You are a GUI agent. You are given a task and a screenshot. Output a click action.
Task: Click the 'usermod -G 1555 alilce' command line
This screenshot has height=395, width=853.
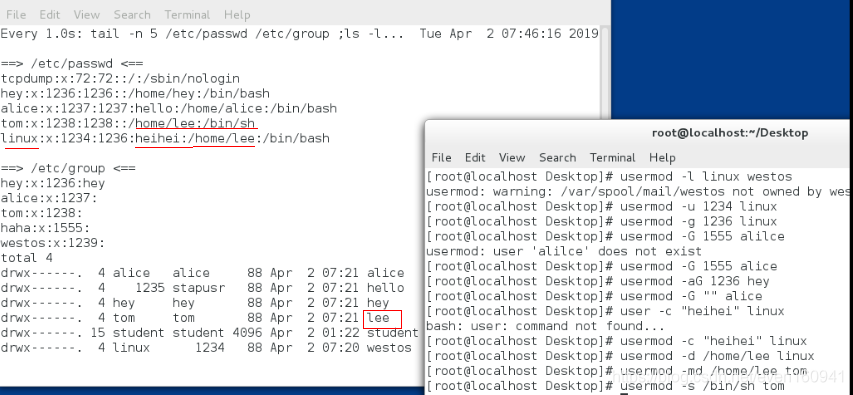point(605,236)
